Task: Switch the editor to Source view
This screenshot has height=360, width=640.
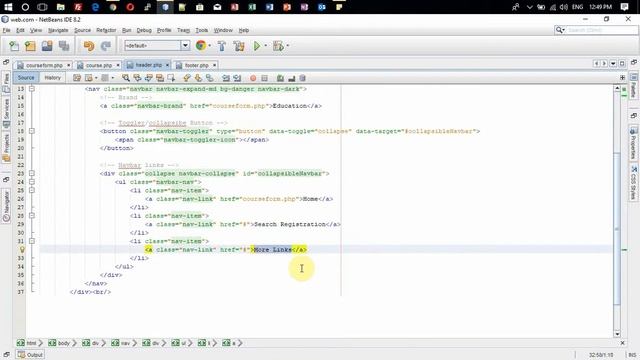Action: pos(26,78)
